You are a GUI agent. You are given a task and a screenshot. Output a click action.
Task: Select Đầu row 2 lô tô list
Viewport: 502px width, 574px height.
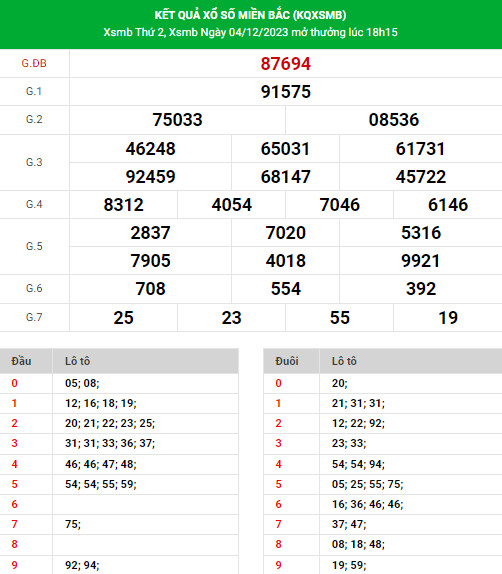(110, 423)
